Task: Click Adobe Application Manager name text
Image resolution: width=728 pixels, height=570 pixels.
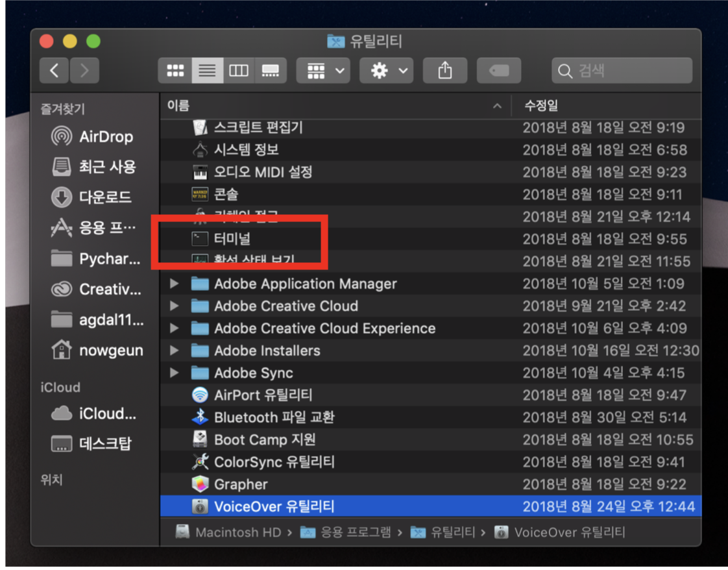Action: point(306,283)
